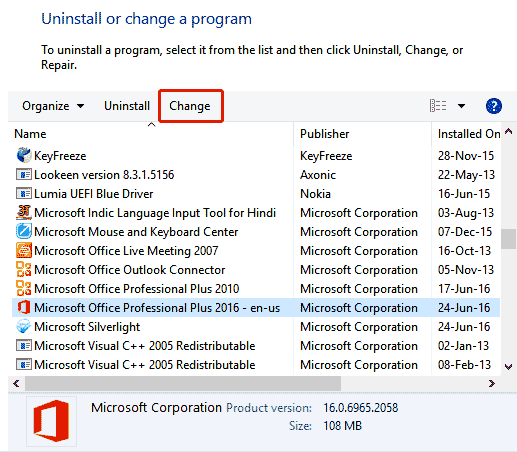
Task: Click the Office Professional Plus 2010 icon
Action: click(24, 288)
